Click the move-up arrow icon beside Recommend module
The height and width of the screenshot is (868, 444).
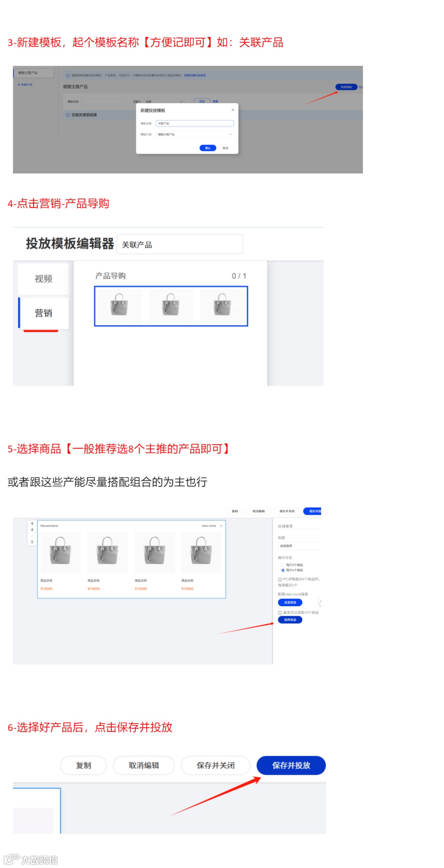tap(32, 524)
